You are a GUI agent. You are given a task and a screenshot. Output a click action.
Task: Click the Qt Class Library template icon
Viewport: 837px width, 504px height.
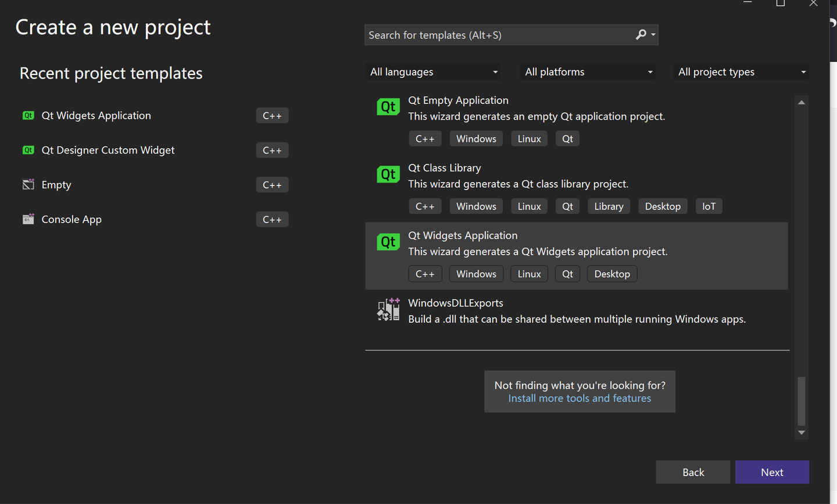click(x=388, y=174)
